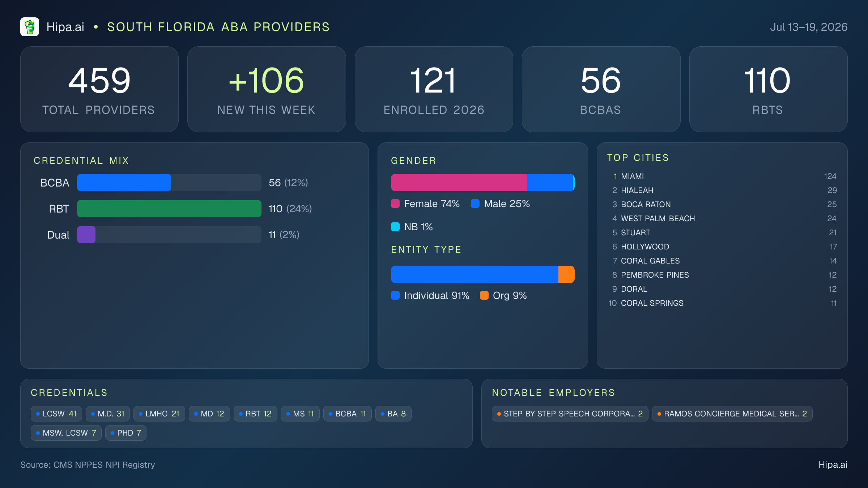The image size is (868, 488).
Task: Click the Individual blue legend swatch
Action: click(395, 295)
